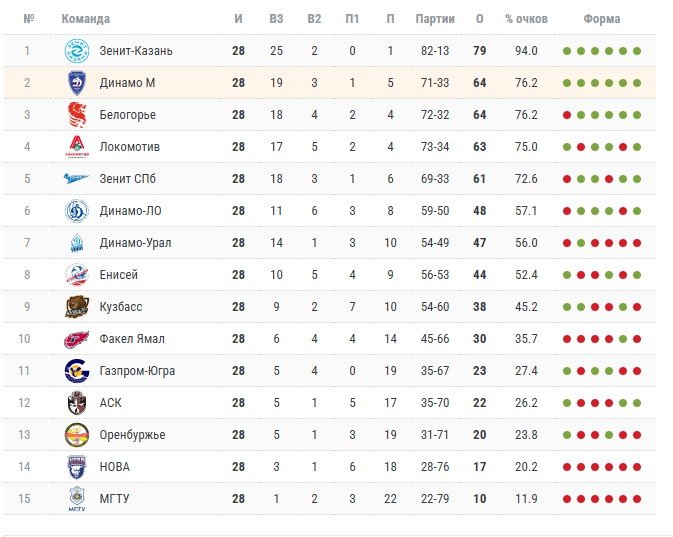Click the Команда column header

click(x=86, y=19)
